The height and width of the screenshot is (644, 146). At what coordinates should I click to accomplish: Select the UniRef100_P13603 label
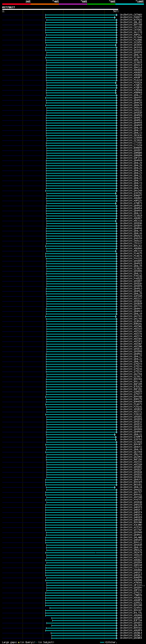click(131, 58)
